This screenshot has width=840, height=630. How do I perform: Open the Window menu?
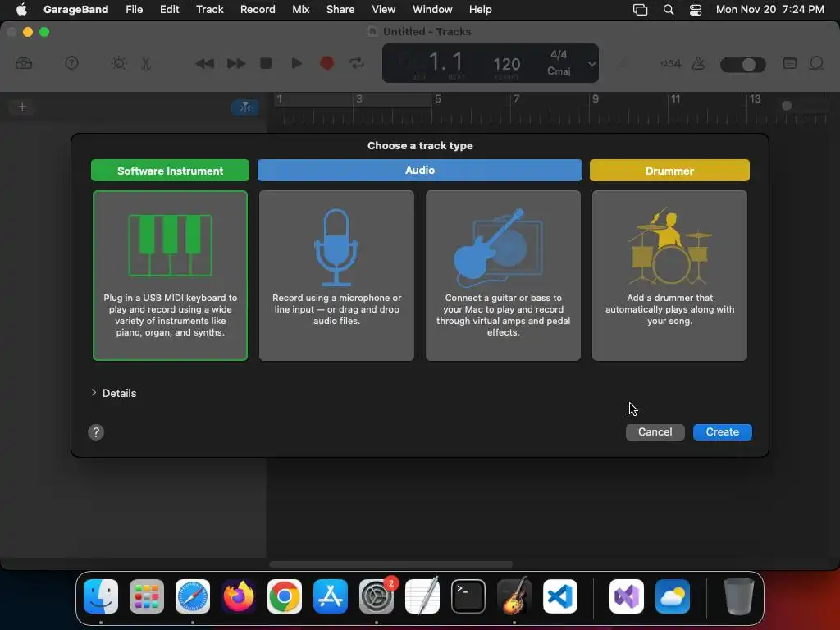[x=432, y=9]
